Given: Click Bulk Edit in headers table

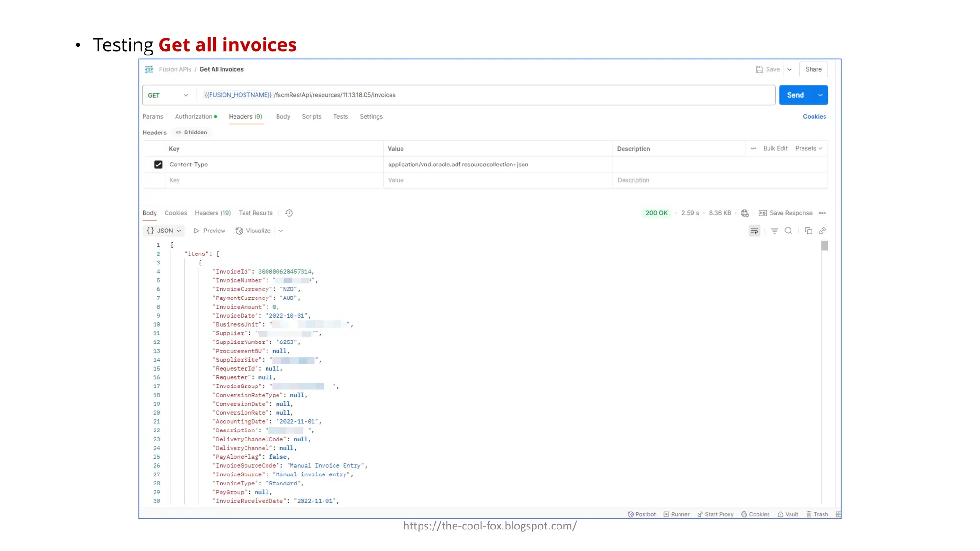Looking at the screenshot, I should 775,149.
